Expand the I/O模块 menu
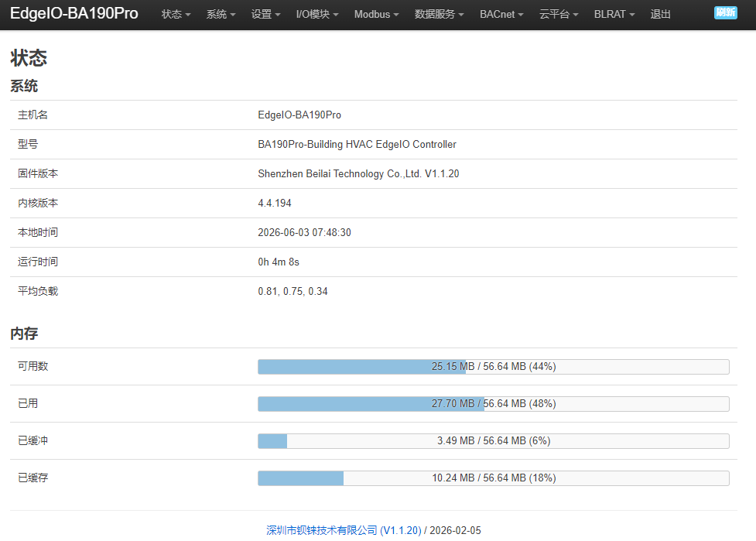The width and height of the screenshot is (756, 541). [x=317, y=15]
